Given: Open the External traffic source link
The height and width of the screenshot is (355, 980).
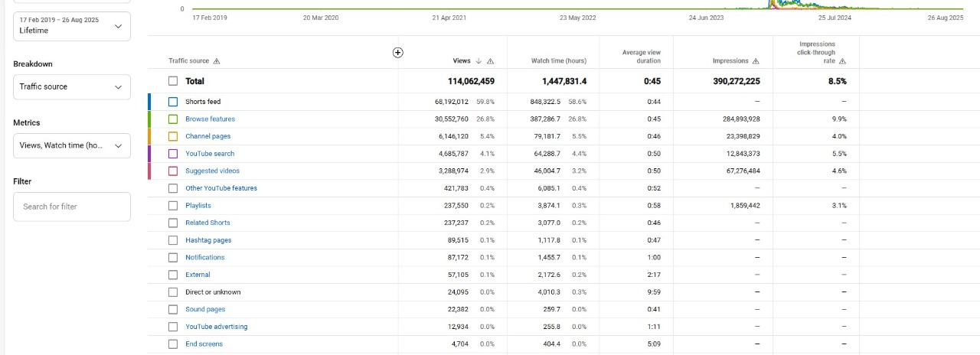Looking at the screenshot, I should [x=198, y=275].
